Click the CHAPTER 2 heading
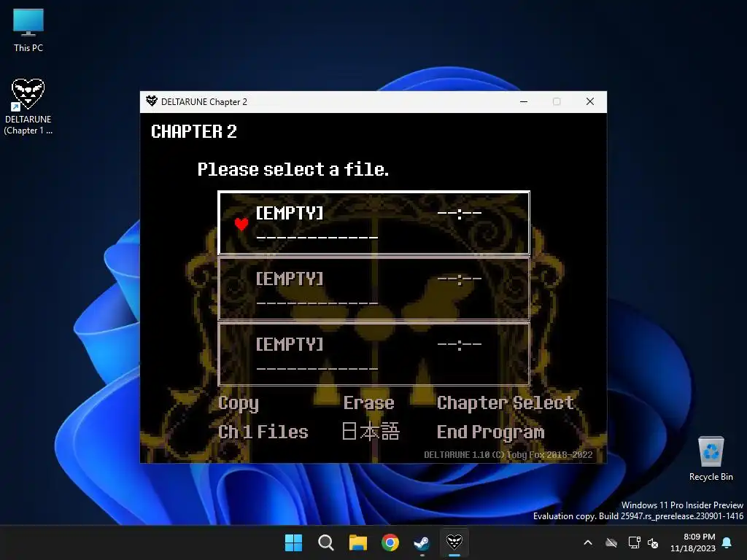747x560 pixels. pos(193,131)
